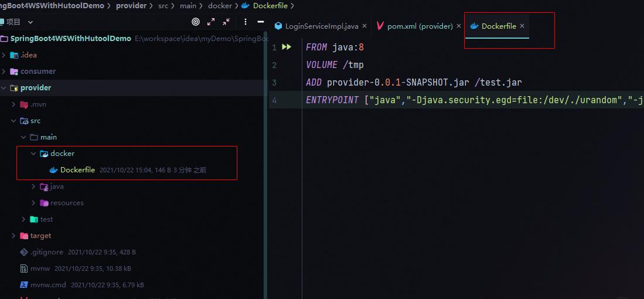Run Dockerfile using green gutter arrows

pyautogui.click(x=287, y=47)
